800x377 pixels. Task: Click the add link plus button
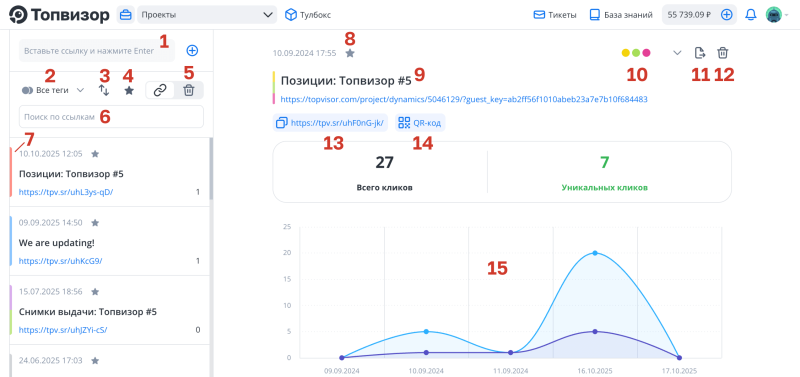click(192, 51)
